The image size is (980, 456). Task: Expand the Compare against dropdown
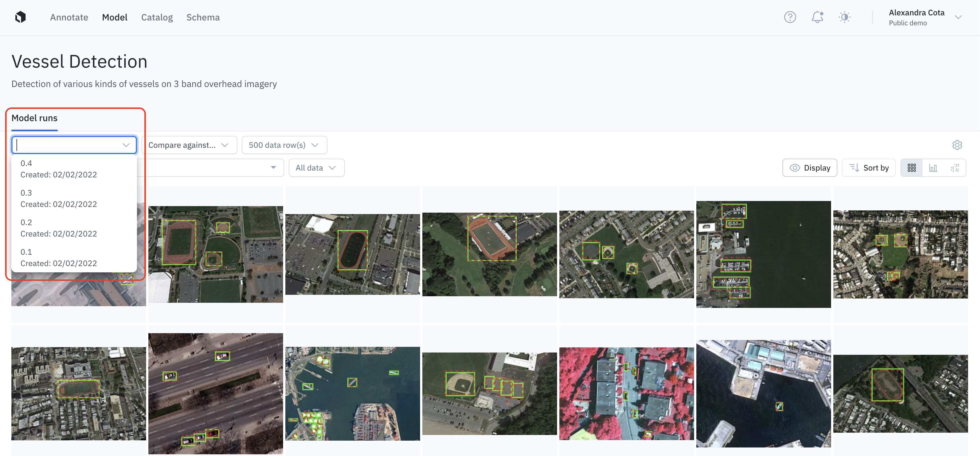(x=189, y=145)
